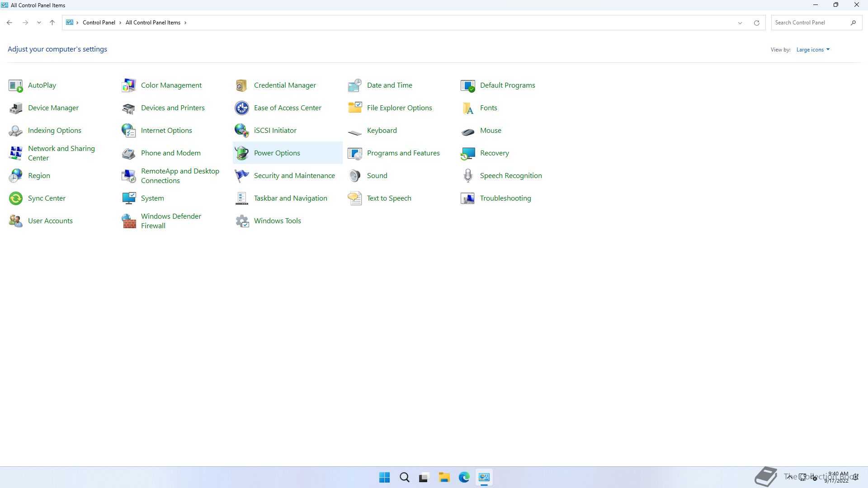The image size is (868, 488).
Task: Click the Default Programs icon
Action: point(468,85)
